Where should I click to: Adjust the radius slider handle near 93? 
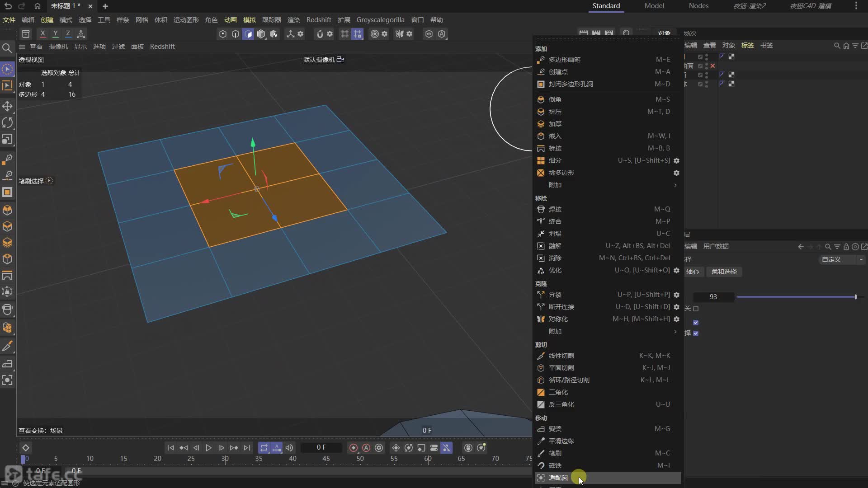[x=856, y=297]
